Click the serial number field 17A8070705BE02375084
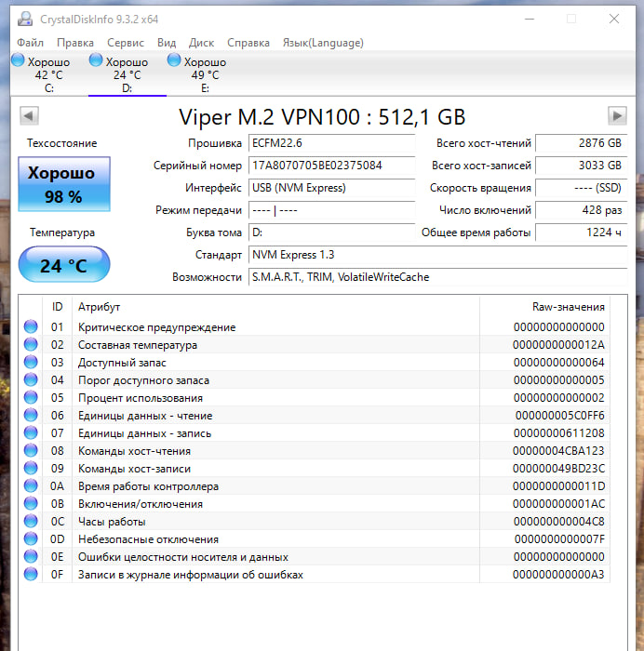 331,166
